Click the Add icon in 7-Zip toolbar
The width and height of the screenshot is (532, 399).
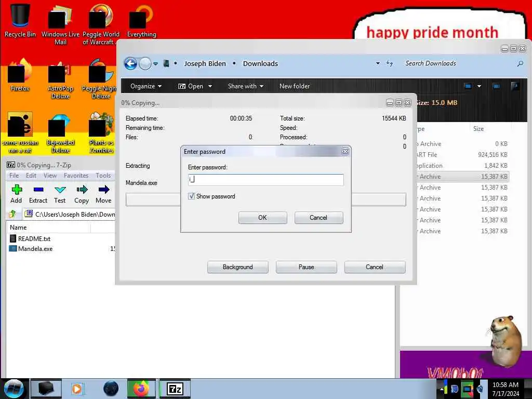click(x=16, y=194)
